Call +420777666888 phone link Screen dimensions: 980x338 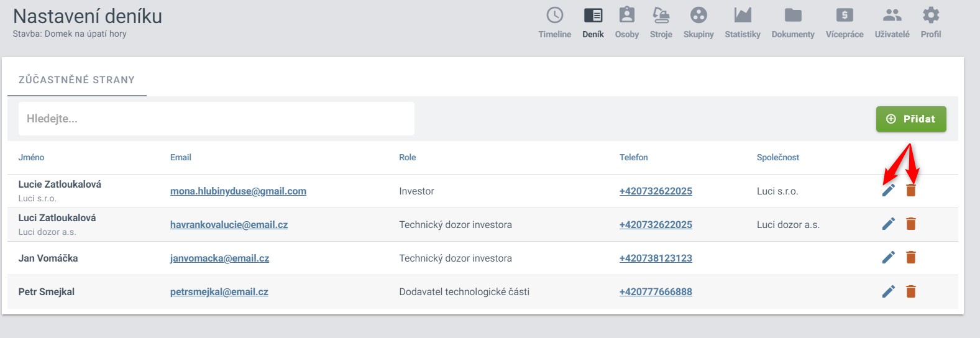point(656,292)
